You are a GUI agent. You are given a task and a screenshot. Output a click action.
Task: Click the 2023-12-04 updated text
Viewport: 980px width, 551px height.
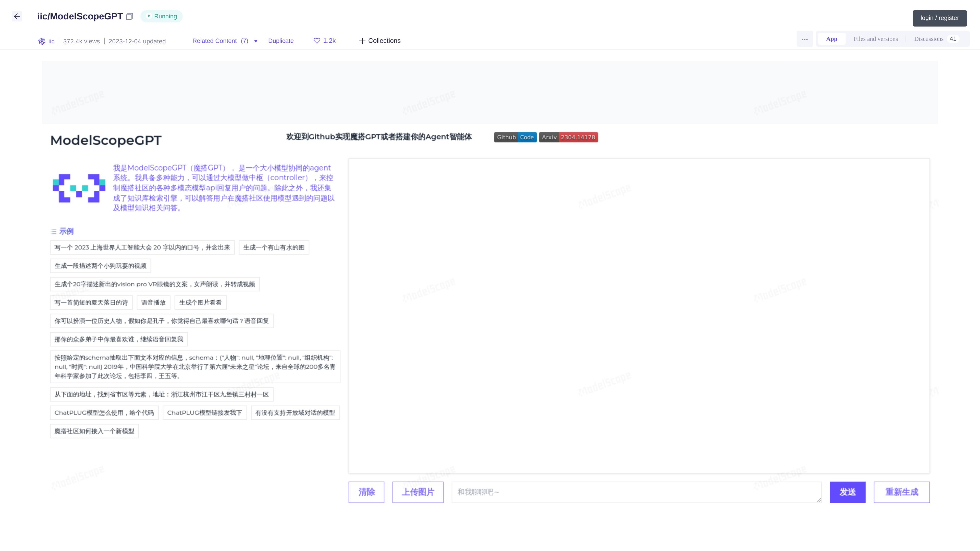pyautogui.click(x=137, y=41)
